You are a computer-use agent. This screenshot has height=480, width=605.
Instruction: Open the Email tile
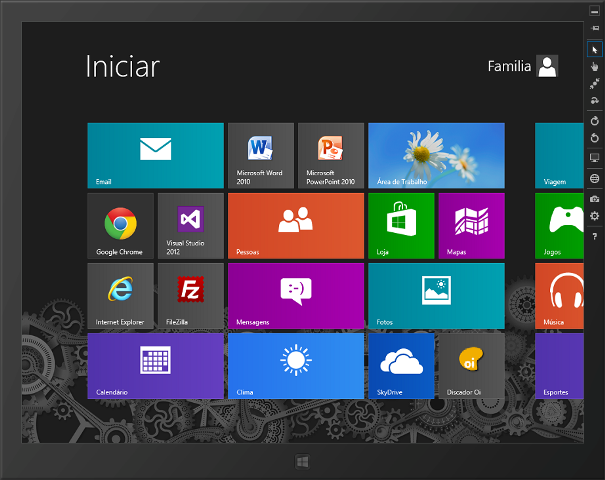coord(155,155)
